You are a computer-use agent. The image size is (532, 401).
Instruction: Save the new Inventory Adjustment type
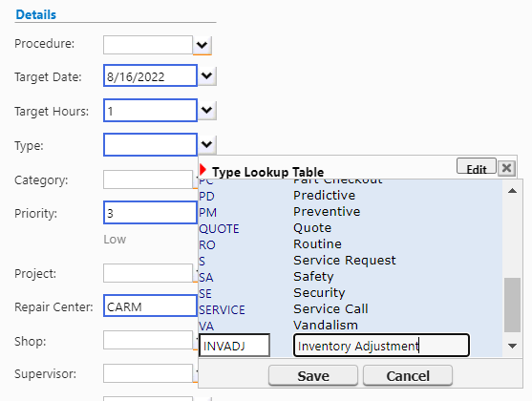tap(313, 375)
